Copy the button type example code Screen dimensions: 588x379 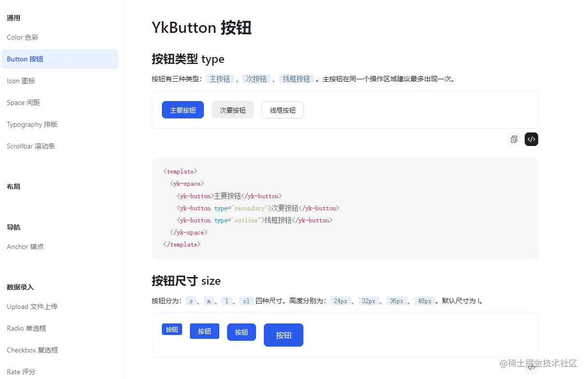tap(514, 139)
